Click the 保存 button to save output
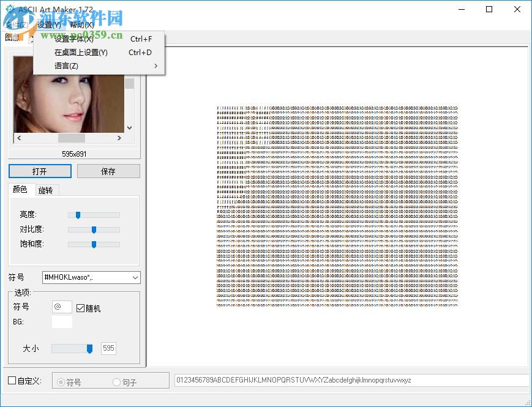This screenshot has width=532, height=407. point(108,171)
